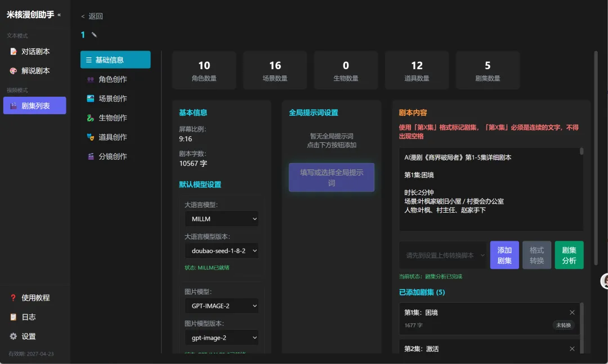Click the 状态: MILLM已就绪 status text

coord(207,268)
